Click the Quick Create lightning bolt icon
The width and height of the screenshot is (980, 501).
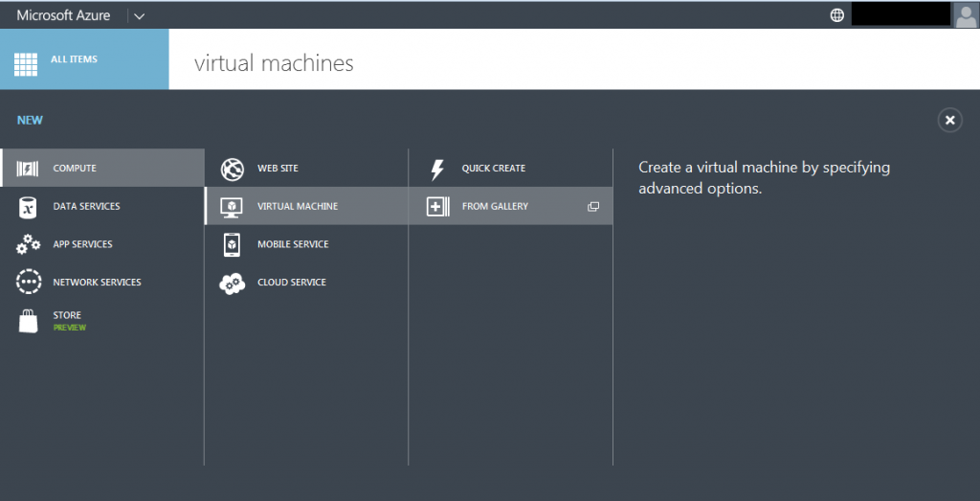tap(437, 169)
